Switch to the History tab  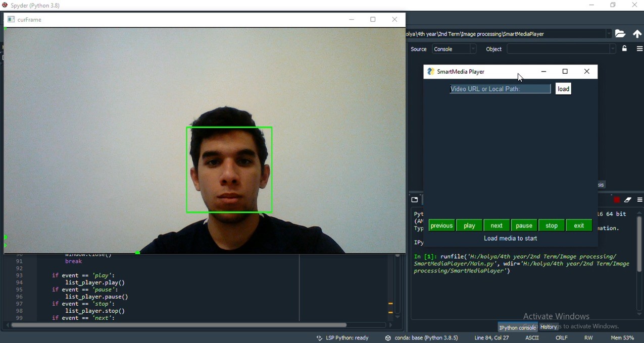tap(549, 327)
